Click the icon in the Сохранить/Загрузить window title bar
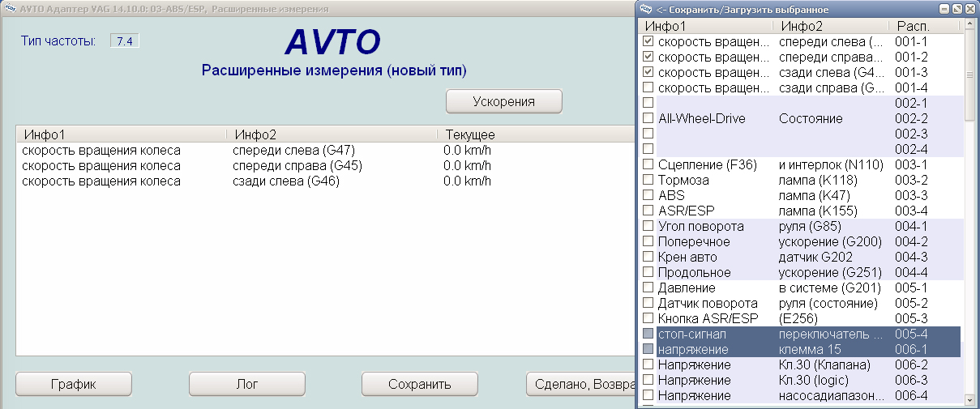The height and width of the screenshot is (409, 980). click(x=646, y=9)
